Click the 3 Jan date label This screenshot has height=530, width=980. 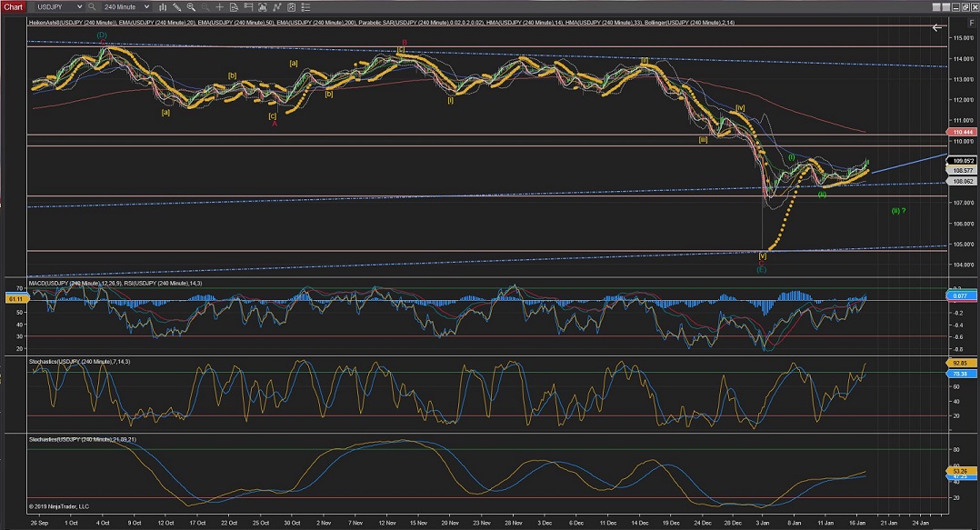point(763,523)
